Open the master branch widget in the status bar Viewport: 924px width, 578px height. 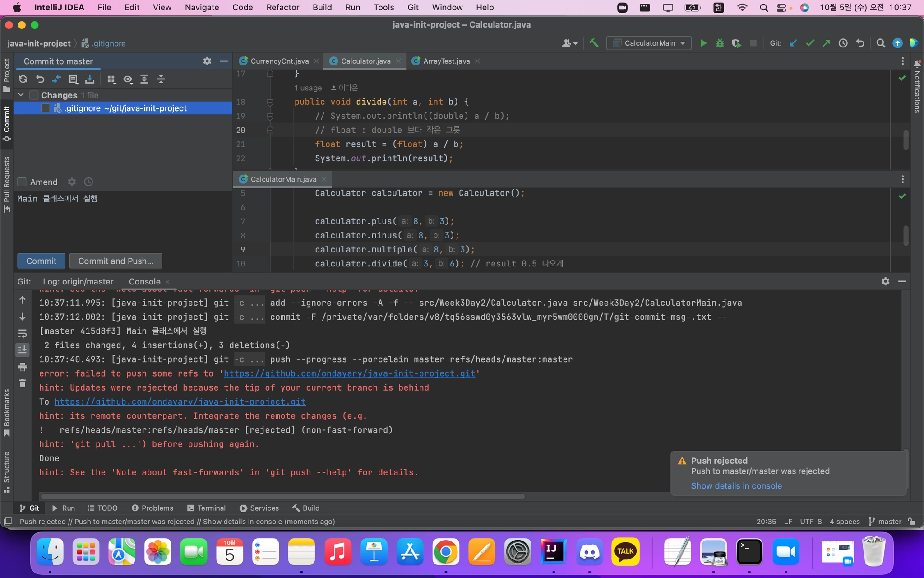[x=885, y=522]
